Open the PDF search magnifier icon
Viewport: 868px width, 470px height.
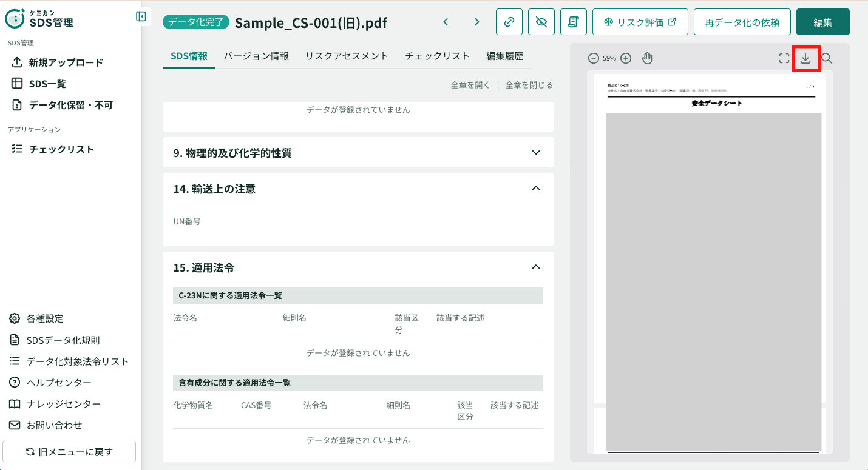827,58
